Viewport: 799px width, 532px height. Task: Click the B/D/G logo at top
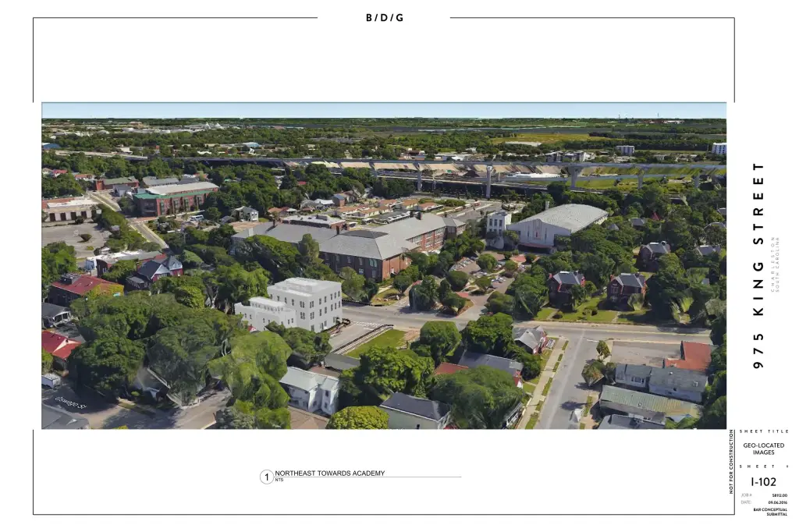(385, 18)
